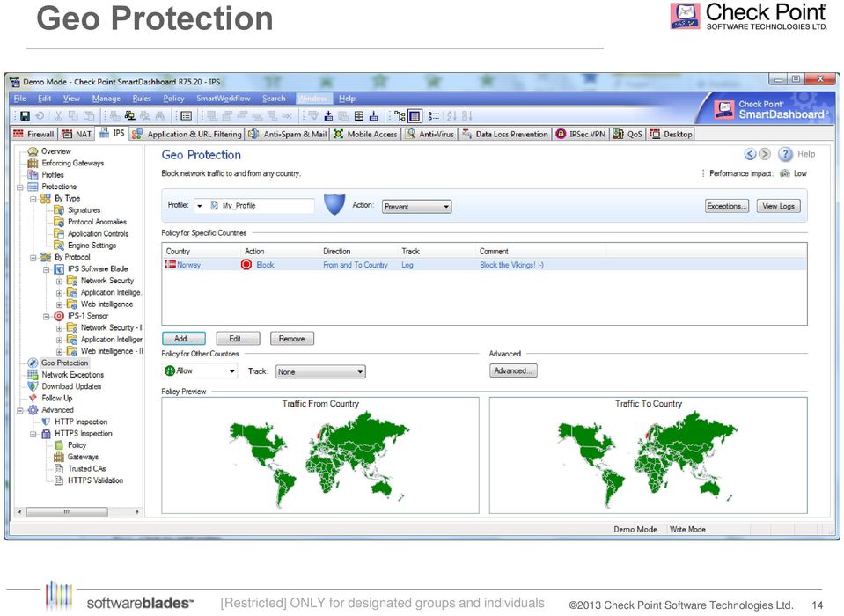The image size is (844, 616).
Task: Collapse the By Protocol node
Action: 33,258
